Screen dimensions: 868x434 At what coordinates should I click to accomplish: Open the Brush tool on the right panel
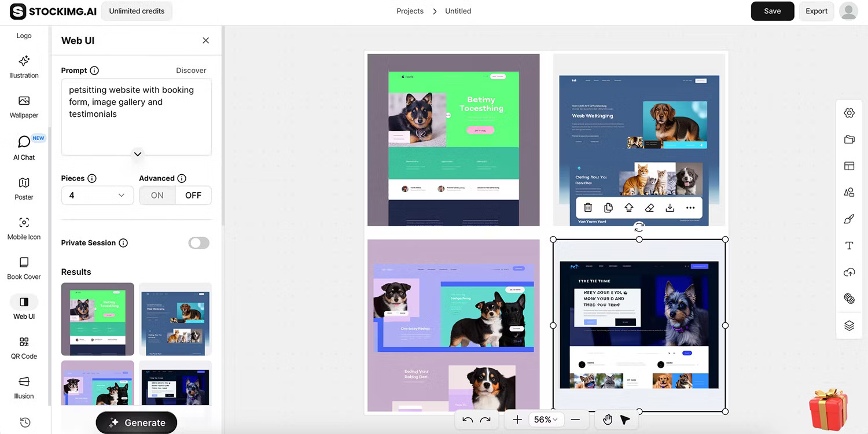click(x=849, y=219)
